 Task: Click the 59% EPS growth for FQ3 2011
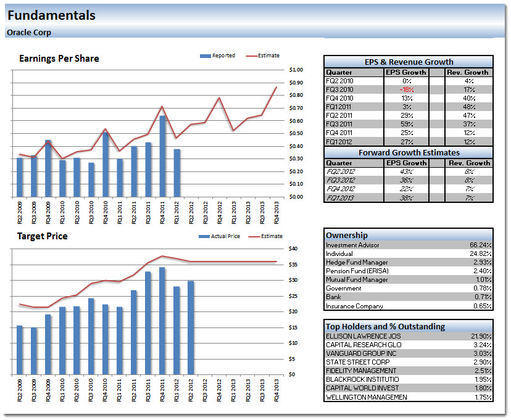point(407,124)
